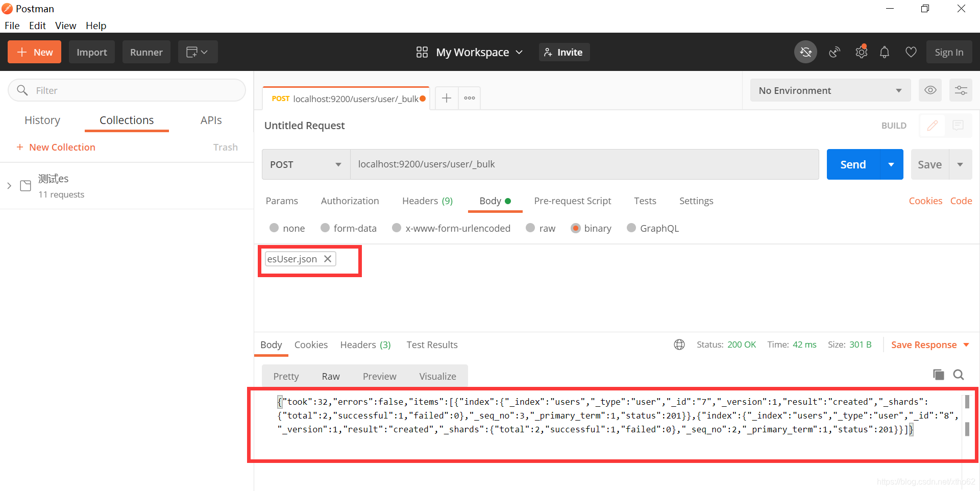Open the Code snippet link

tap(961, 201)
